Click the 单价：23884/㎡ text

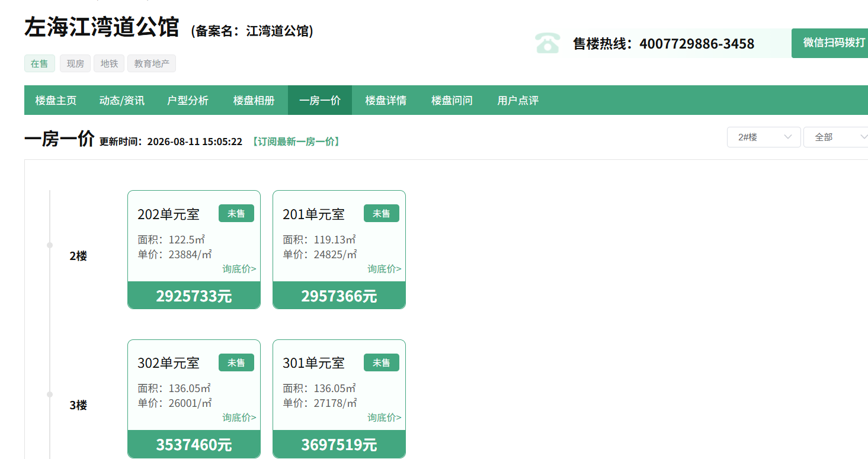click(x=175, y=255)
